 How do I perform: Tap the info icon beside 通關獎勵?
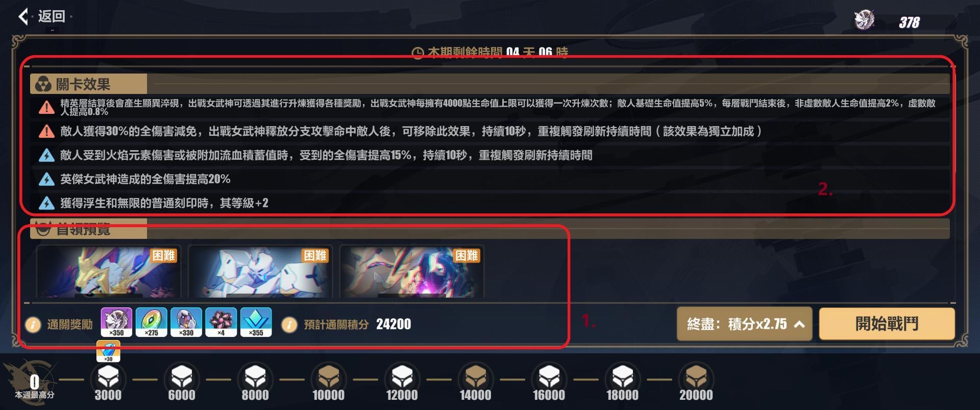coord(33,325)
